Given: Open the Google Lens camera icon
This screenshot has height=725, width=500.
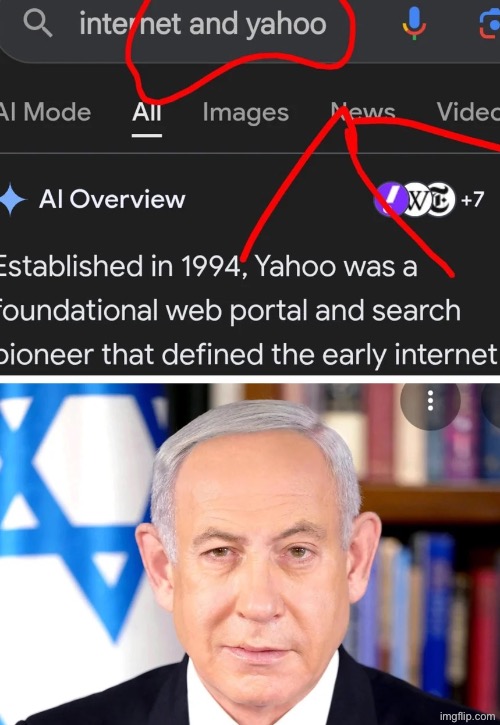Looking at the screenshot, I should pos(489,23).
